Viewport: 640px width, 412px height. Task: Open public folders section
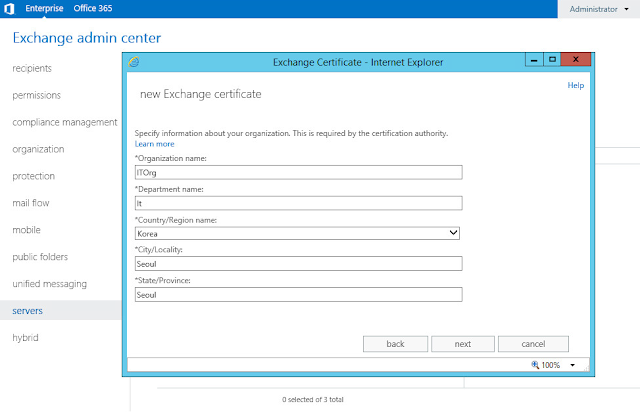(40, 257)
